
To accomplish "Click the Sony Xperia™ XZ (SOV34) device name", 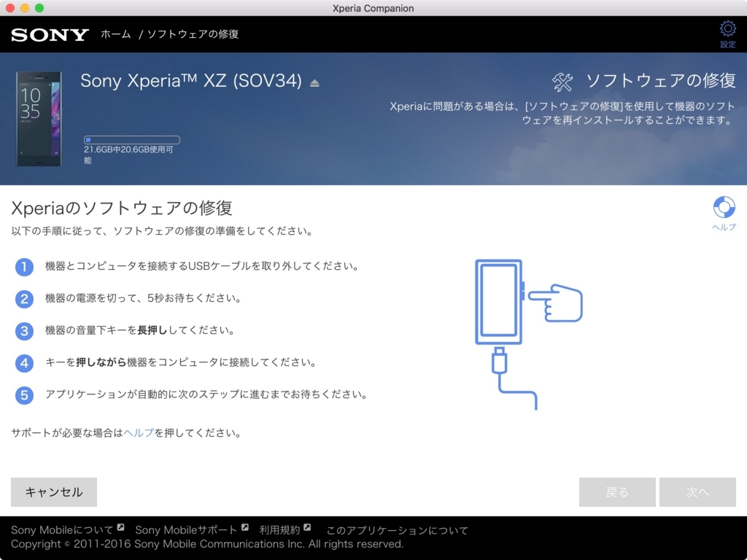I will (191, 81).
